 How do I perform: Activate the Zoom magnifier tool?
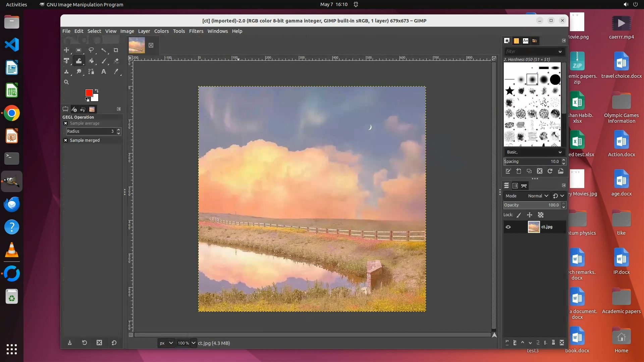[66, 82]
